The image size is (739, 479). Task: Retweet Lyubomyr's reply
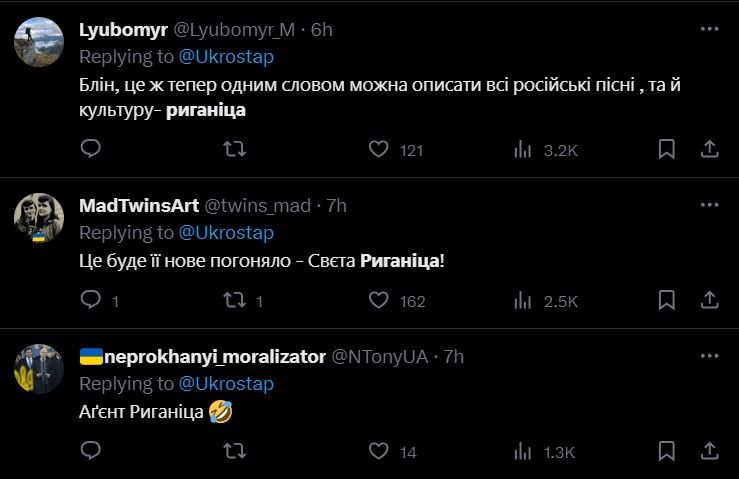(233, 149)
